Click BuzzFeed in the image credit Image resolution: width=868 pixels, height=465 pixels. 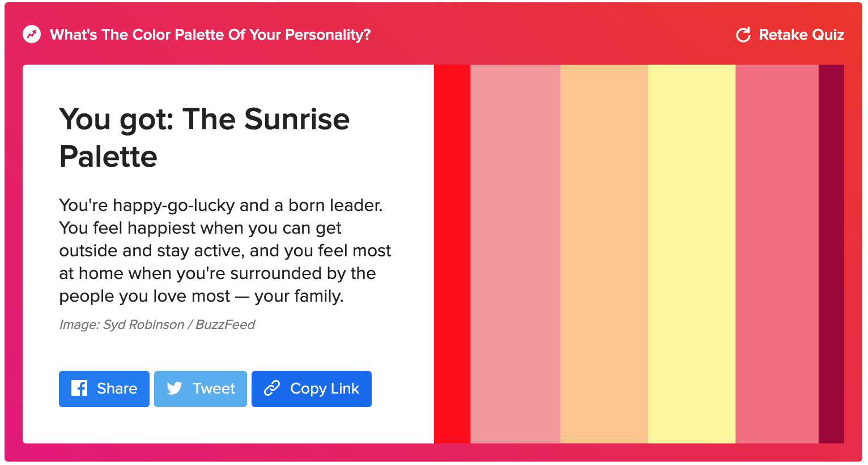pyautogui.click(x=225, y=325)
